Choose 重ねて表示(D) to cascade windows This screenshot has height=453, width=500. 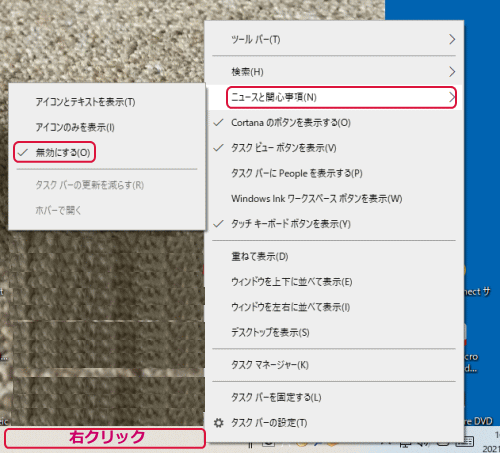coord(334,256)
